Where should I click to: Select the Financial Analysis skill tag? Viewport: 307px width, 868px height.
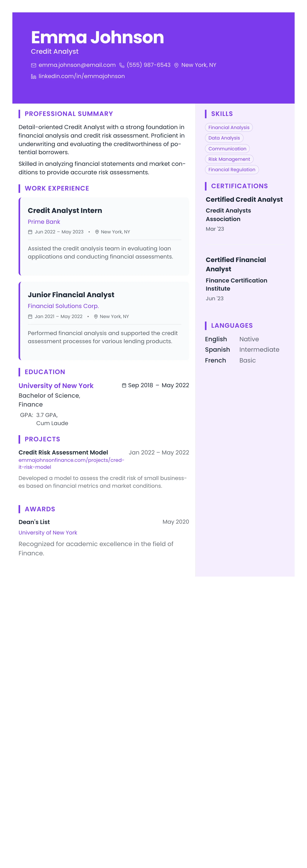click(x=229, y=127)
